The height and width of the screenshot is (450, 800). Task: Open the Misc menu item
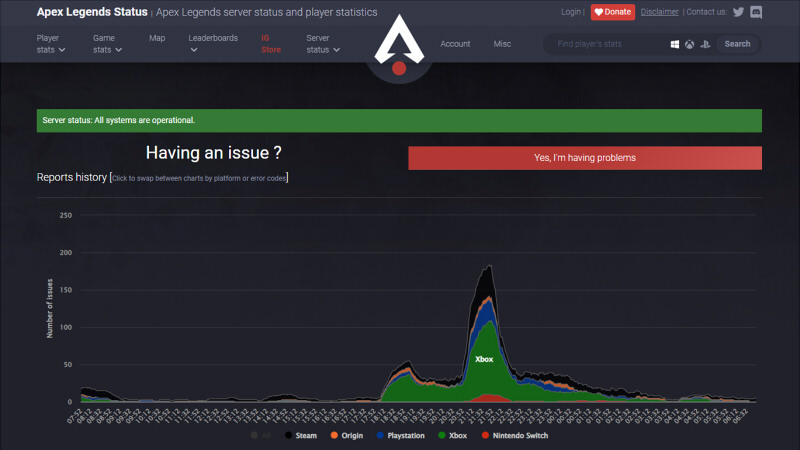502,44
